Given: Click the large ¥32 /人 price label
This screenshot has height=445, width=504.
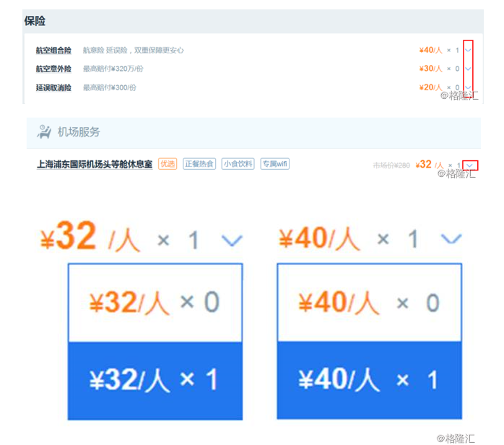Looking at the screenshot, I should (90, 236).
